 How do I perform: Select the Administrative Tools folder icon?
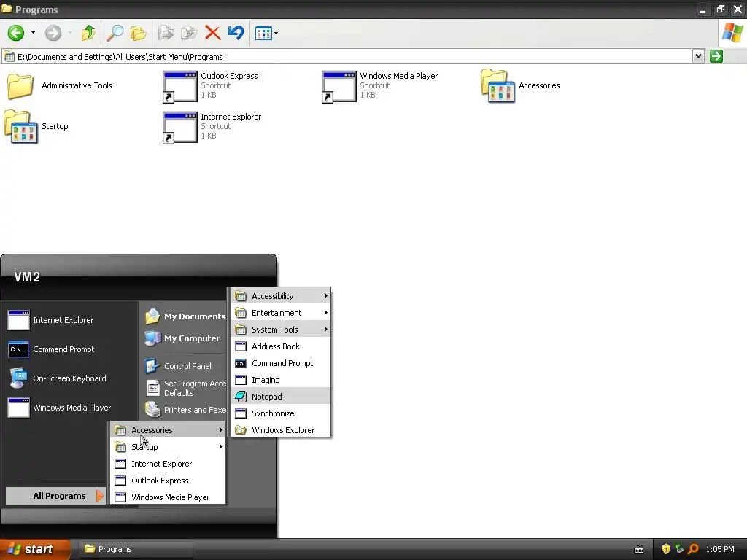coord(20,86)
